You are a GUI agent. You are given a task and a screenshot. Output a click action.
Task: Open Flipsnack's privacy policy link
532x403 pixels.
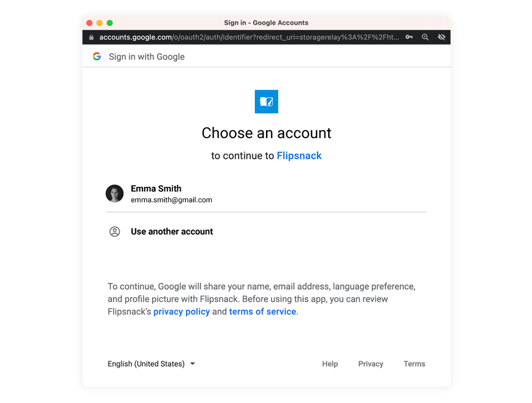click(x=181, y=312)
